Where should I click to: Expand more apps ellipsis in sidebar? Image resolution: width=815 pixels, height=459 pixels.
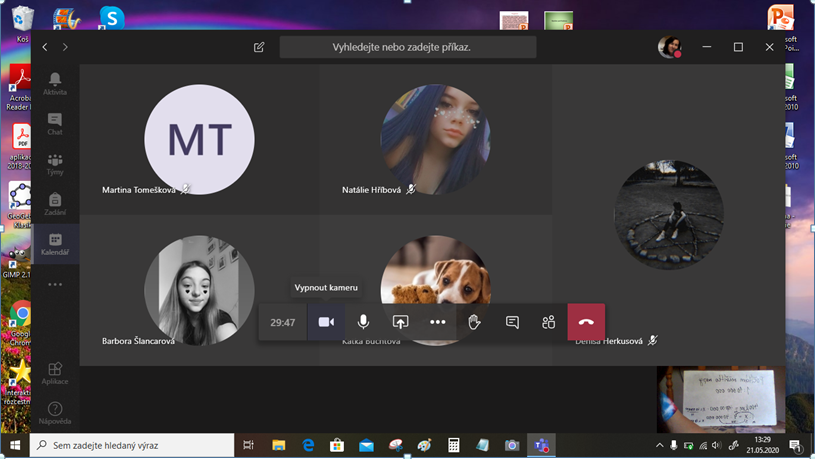click(55, 284)
